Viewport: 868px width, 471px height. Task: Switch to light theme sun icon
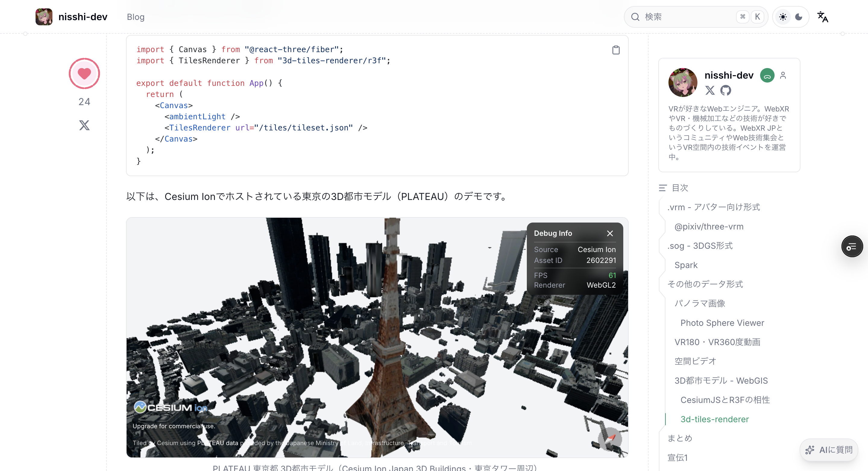783,17
